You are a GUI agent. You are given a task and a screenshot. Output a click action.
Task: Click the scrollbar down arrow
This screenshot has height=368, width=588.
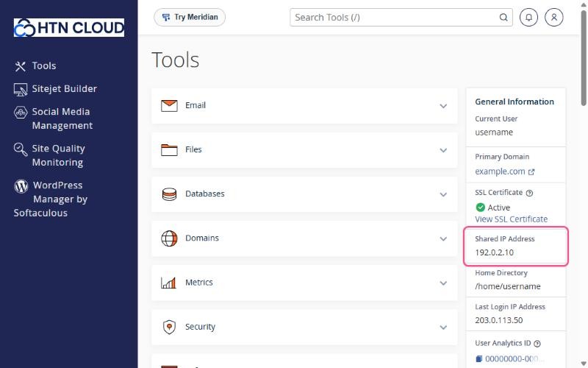(x=584, y=364)
